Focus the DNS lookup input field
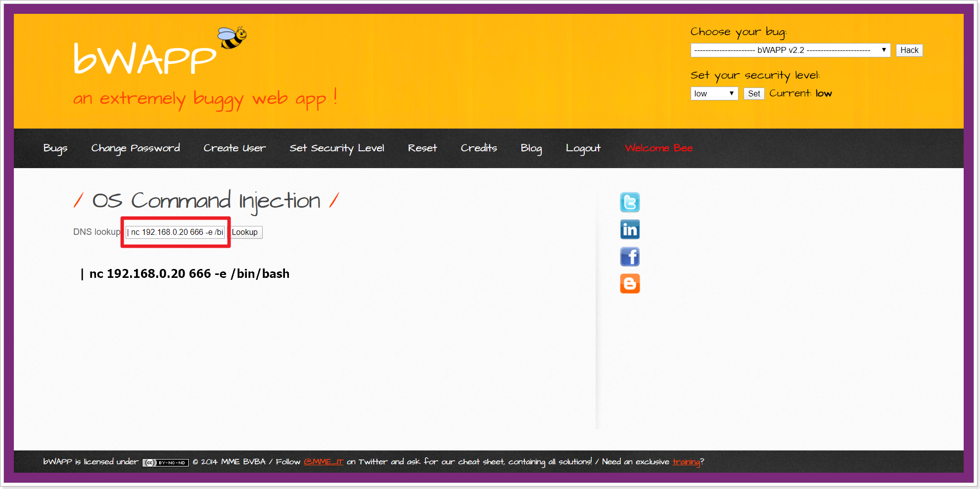Screen dimensions: 980x489 click(x=176, y=232)
